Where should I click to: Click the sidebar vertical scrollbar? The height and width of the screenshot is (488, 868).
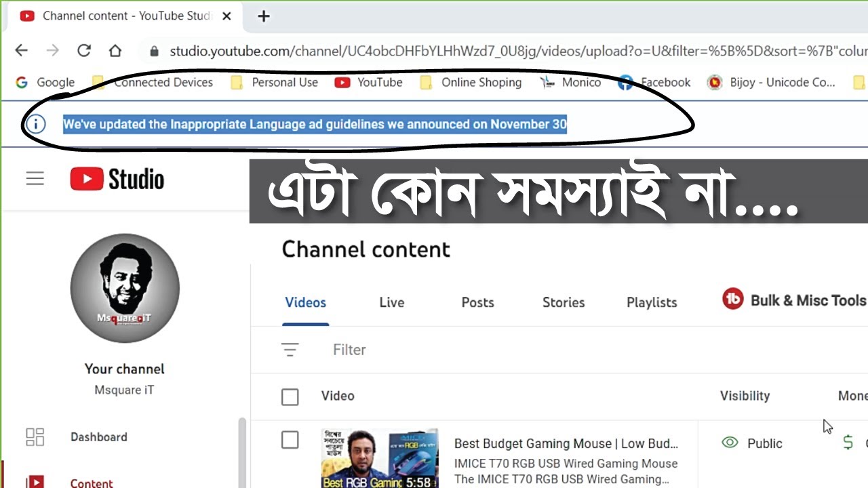[241, 452]
